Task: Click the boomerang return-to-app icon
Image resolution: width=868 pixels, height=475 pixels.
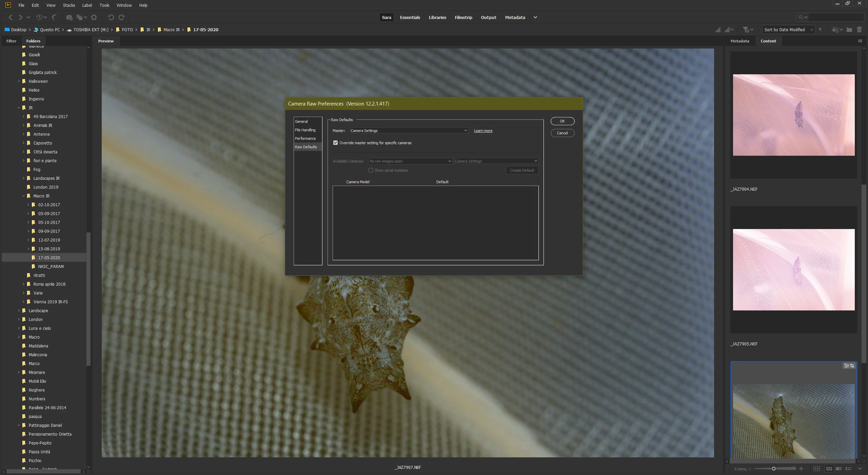Action: pyautogui.click(x=54, y=17)
